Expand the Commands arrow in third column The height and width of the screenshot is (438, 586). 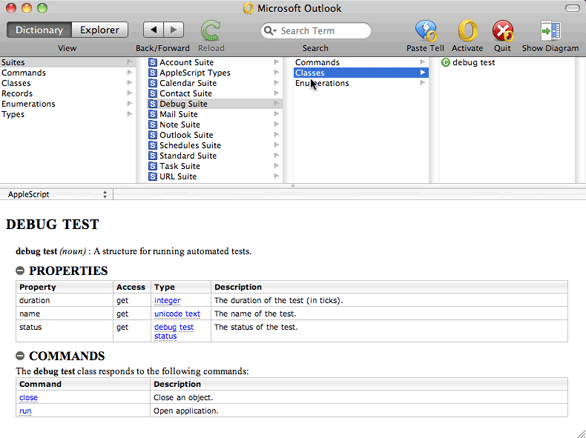tap(423, 62)
